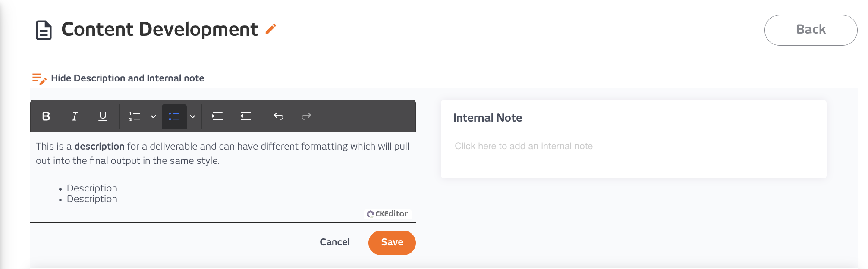Toggle bold formatting in editor toolbar
868x269 pixels.
pyautogui.click(x=46, y=116)
